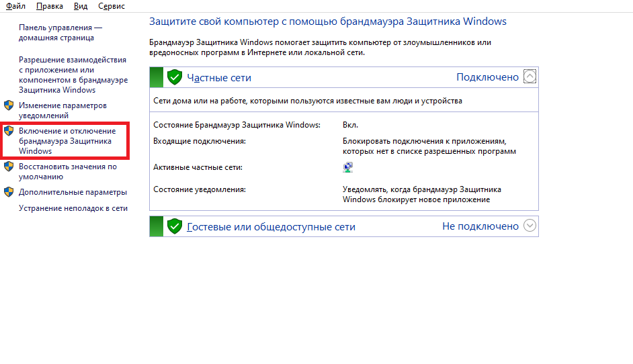The width and height of the screenshot is (633, 364).
Task: Click shield icon beside Изменение параметров уведомлений
Action: pos(9,105)
